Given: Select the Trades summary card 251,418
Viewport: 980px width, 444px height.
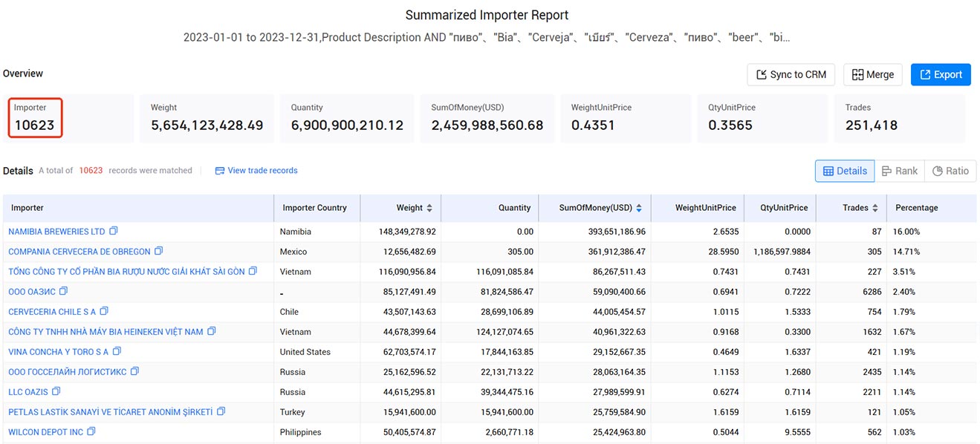Looking at the screenshot, I should (x=900, y=119).
